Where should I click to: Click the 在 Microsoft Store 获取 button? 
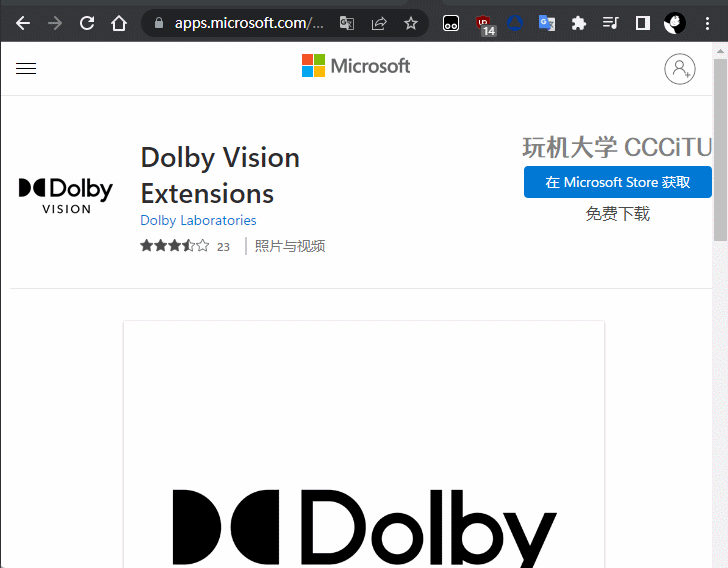point(617,182)
